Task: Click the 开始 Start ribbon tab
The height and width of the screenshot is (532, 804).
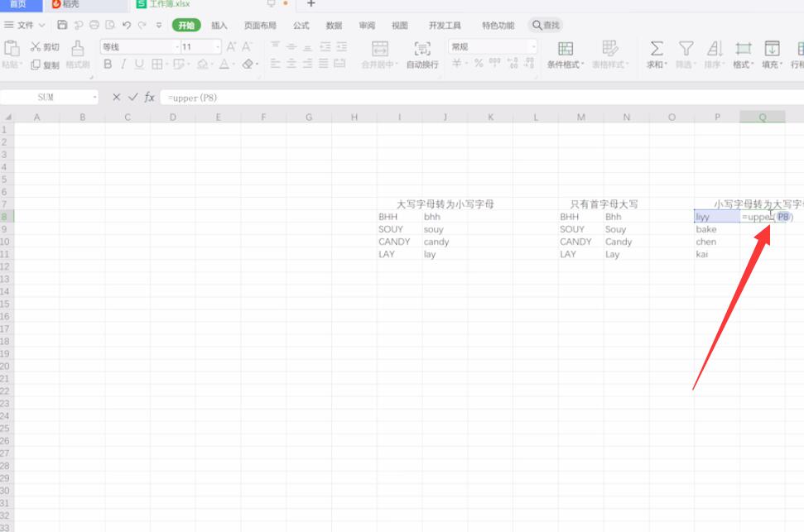Action: [186, 25]
